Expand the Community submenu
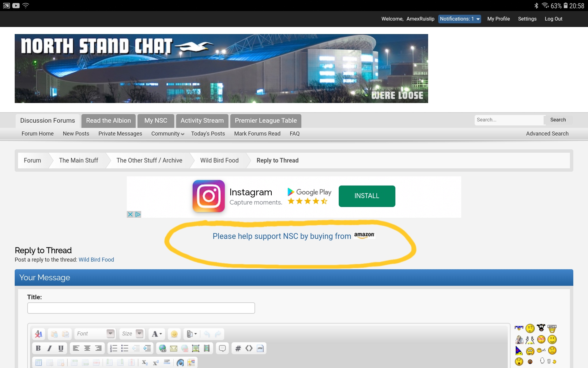Image resolution: width=588 pixels, height=368 pixels. (168, 134)
